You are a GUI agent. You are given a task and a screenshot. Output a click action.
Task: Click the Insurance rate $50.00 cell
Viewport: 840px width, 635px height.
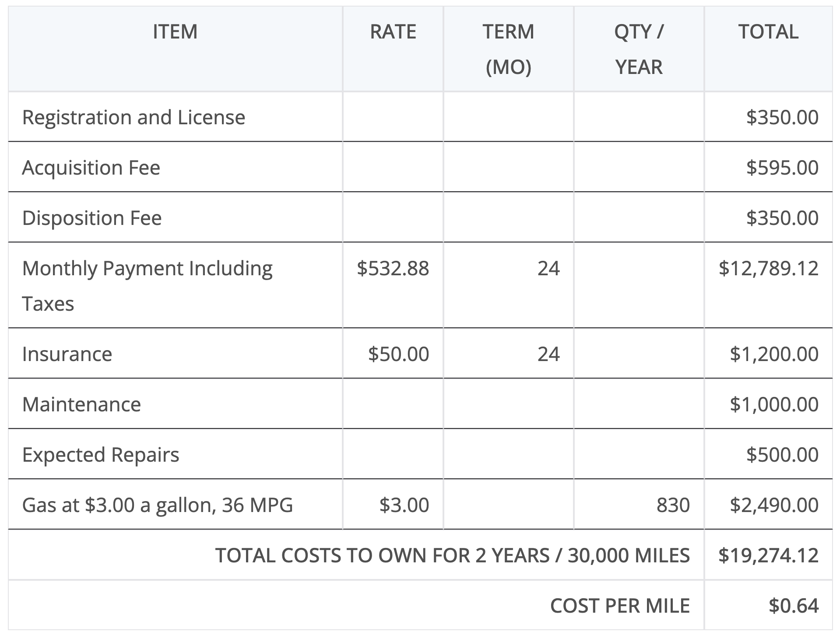pyautogui.click(x=398, y=354)
